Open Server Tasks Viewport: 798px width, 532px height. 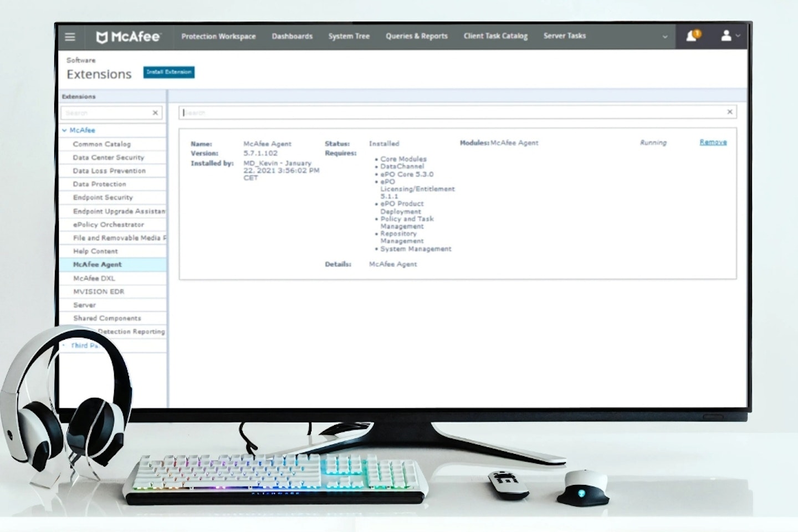(564, 36)
